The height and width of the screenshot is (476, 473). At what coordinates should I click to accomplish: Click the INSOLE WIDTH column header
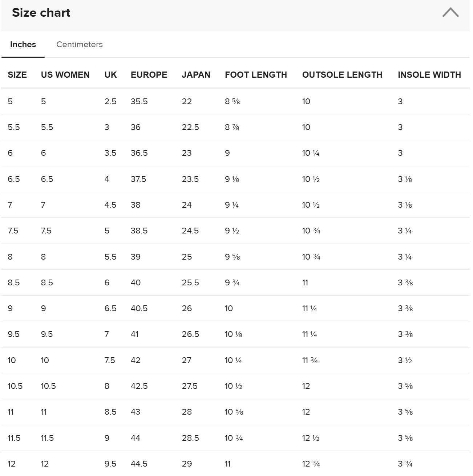click(x=429, y=75)
